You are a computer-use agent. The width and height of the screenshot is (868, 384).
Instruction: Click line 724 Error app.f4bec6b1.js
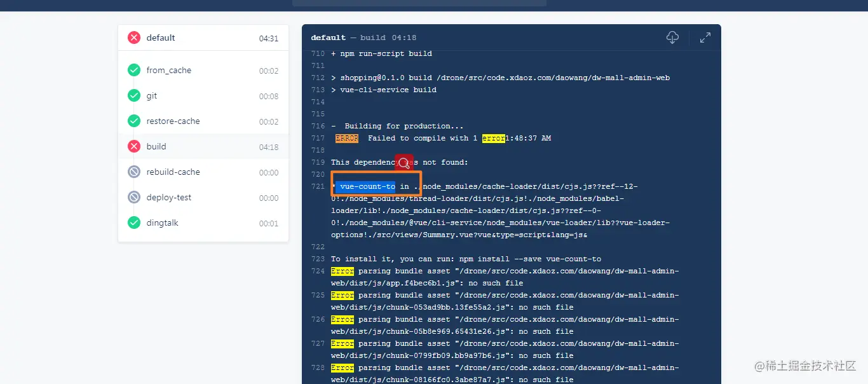click(505, 277)
